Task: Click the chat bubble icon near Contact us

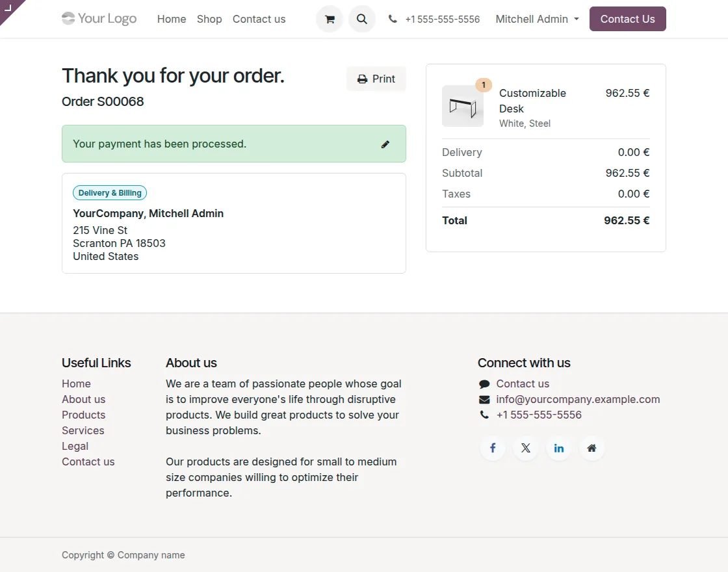Action: click(x=483, y=383)
